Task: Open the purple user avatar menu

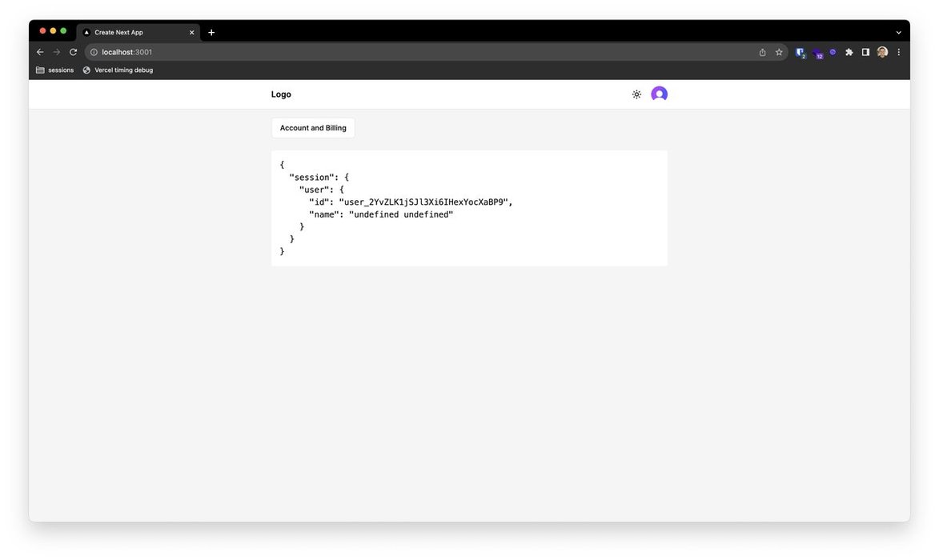Action: [x=659, y=94]
